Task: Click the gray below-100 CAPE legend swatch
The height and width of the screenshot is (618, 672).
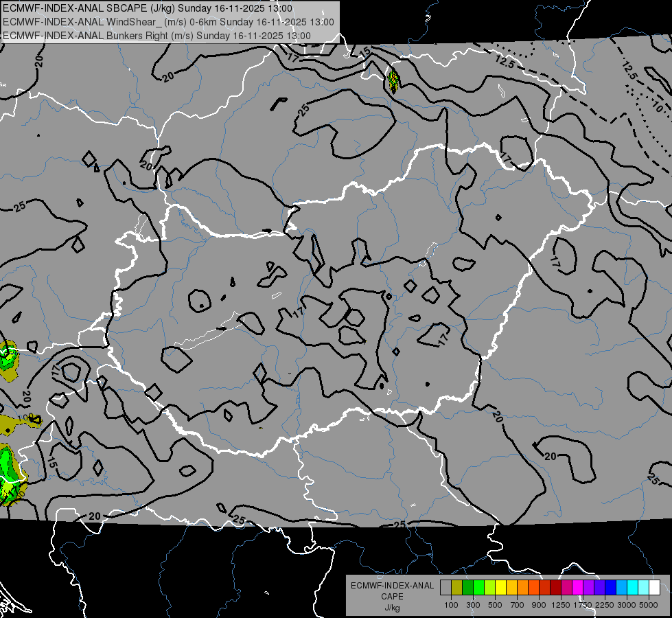Action: pyautogui.click(x=445, y=588)
